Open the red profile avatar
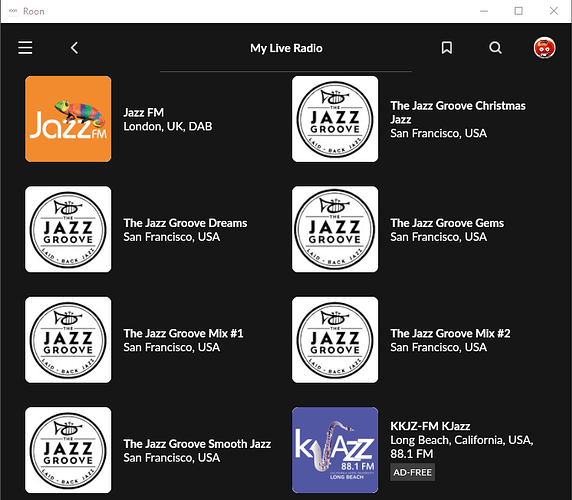Screen dimensions: 572x500 coord(544,48)
